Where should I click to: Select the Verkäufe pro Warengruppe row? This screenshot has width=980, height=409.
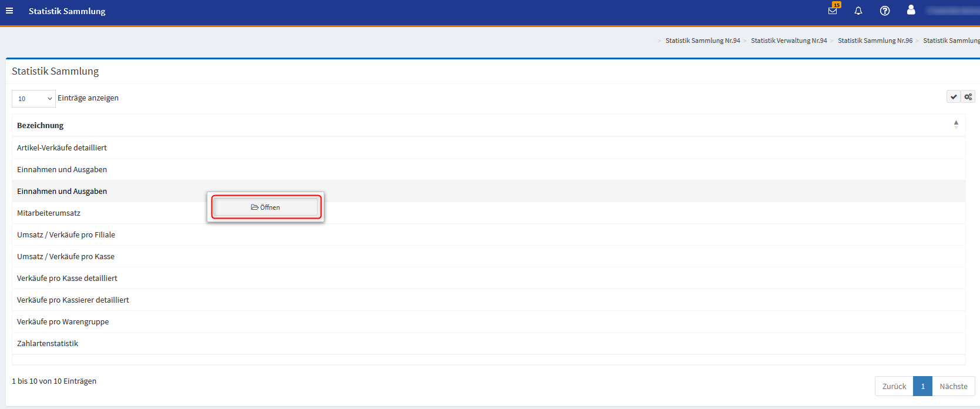point(63,321)
